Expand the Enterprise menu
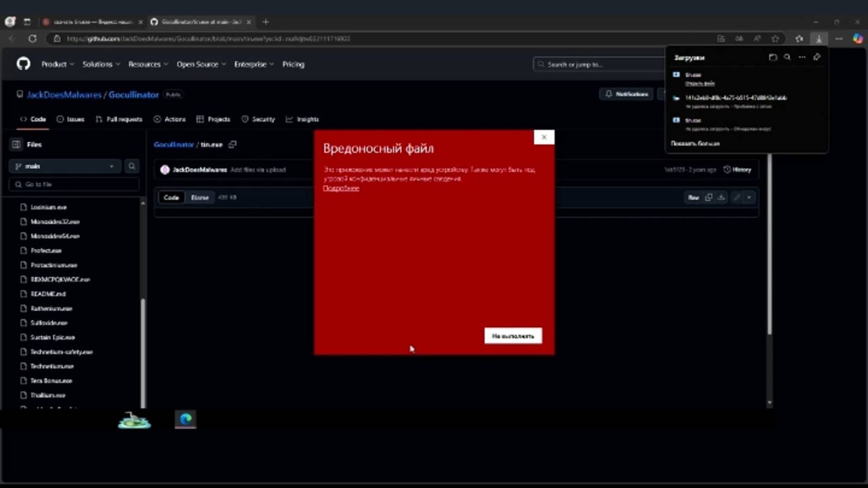 [254, 64]
